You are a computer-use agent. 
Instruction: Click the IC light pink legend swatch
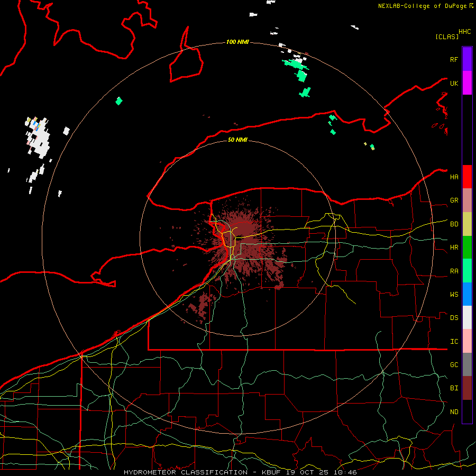pyautogui.click(x=467, y=341)
